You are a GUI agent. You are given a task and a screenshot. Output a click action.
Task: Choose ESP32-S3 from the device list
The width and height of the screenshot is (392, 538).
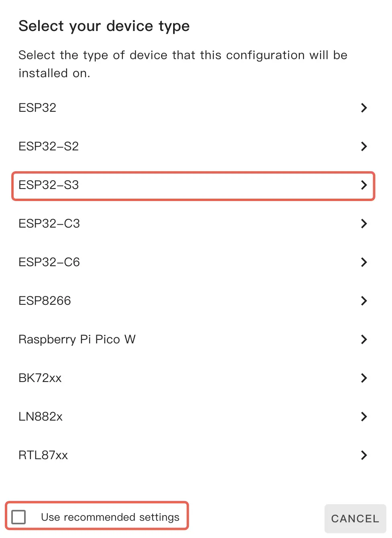pos(49,185)
